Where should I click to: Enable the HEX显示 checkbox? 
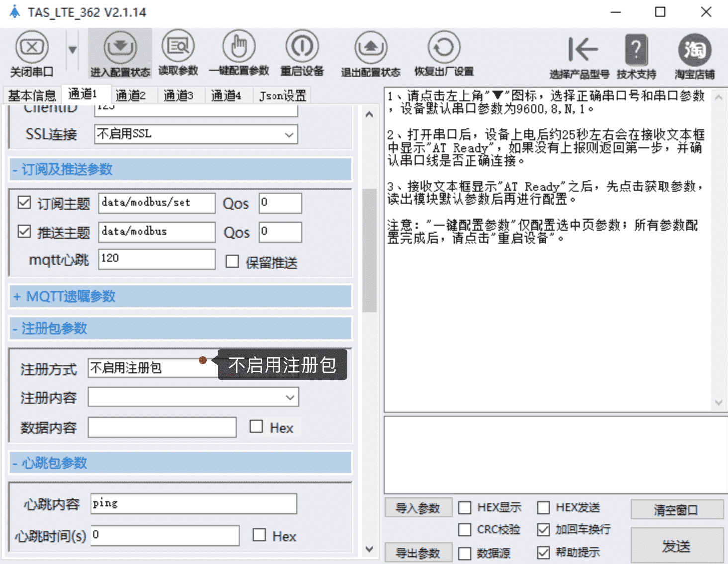click(x=465, y=508)
